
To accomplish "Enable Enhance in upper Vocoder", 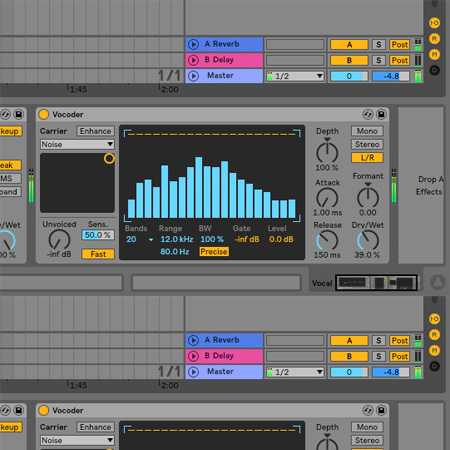I will 95,131.
